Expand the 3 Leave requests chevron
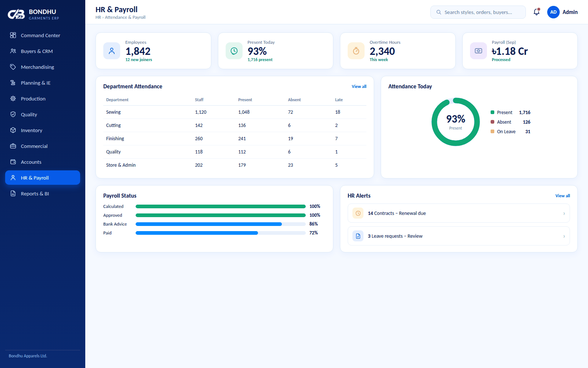The image size is (588, 368). (x=564, y=236)
